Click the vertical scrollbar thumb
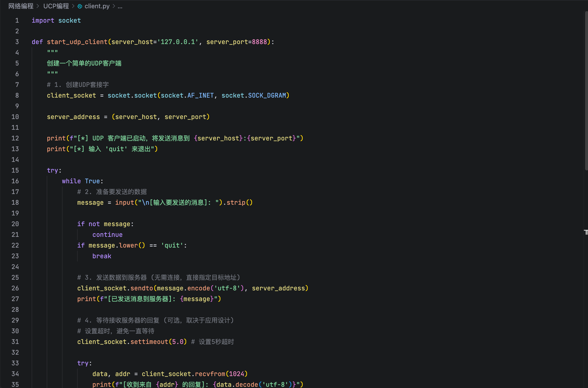588x388 pixels. (x=586, y=90)
